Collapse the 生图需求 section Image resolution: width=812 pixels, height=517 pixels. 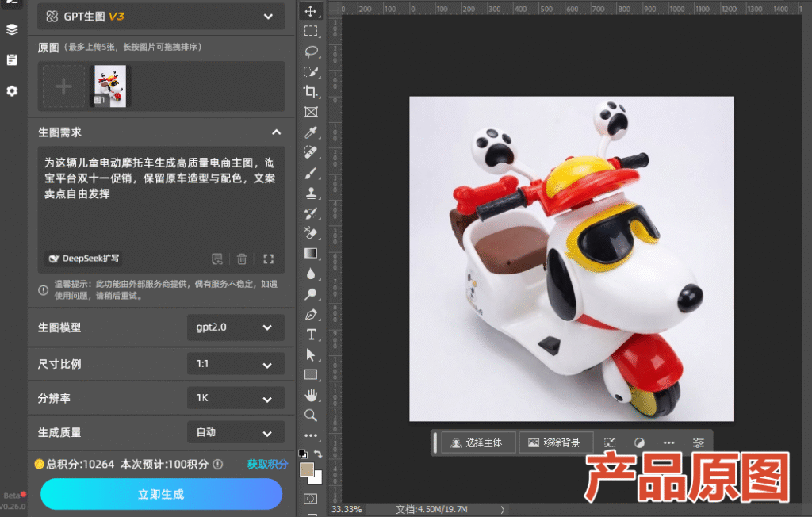(277, 132)
